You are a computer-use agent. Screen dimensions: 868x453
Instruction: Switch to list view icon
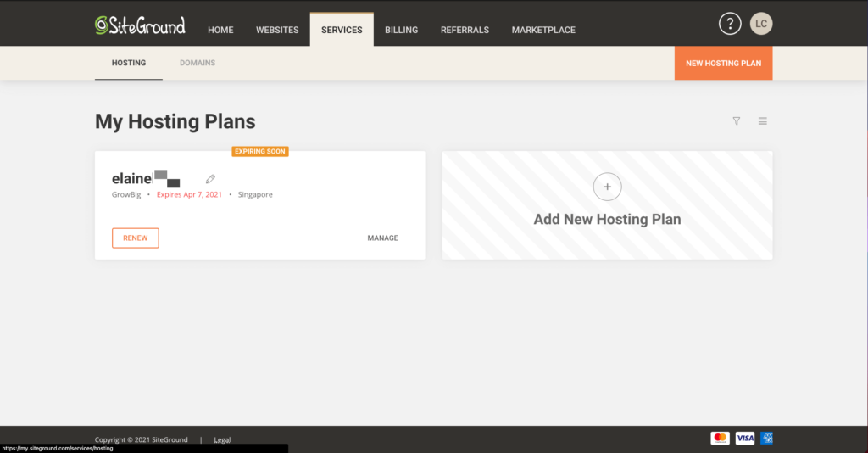(762, 120)
